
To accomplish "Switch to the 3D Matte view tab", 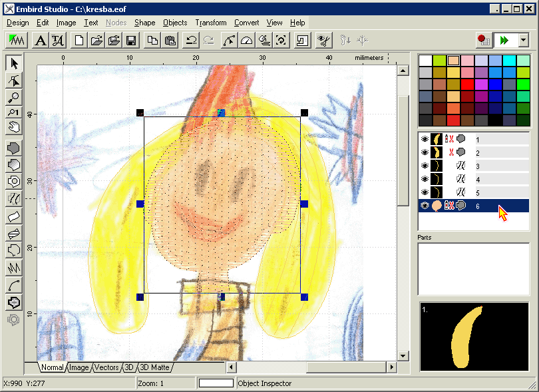I will click(154, 367).
